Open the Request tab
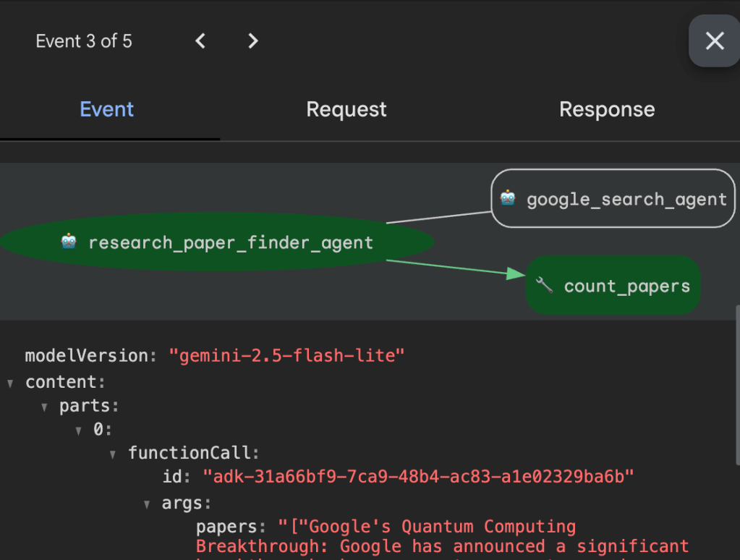The height and width of the screenshot is (560, 740). pos(346,109)
